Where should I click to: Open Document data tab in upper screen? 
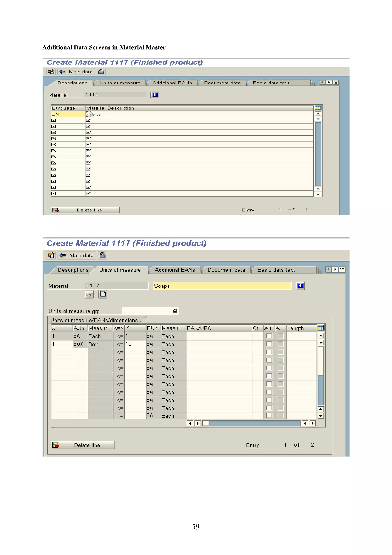[222, 83]
